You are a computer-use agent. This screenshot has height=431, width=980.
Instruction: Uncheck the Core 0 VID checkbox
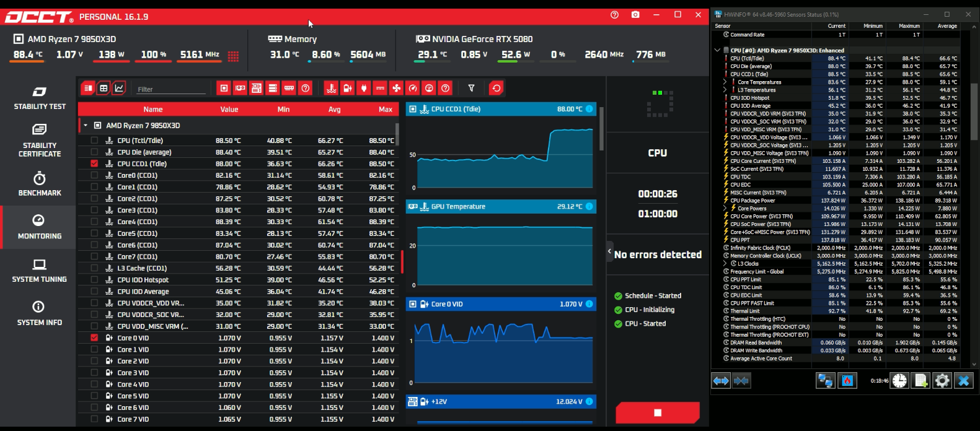(x=94, y=338)
